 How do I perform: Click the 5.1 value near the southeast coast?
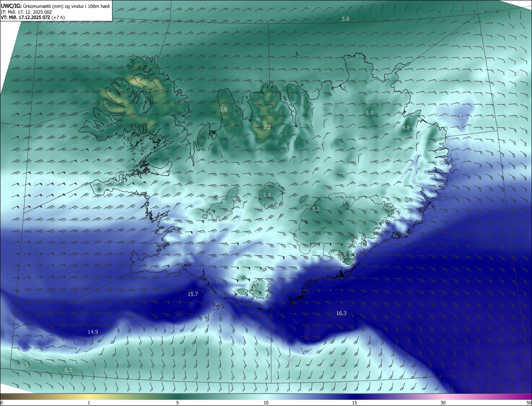347,256
